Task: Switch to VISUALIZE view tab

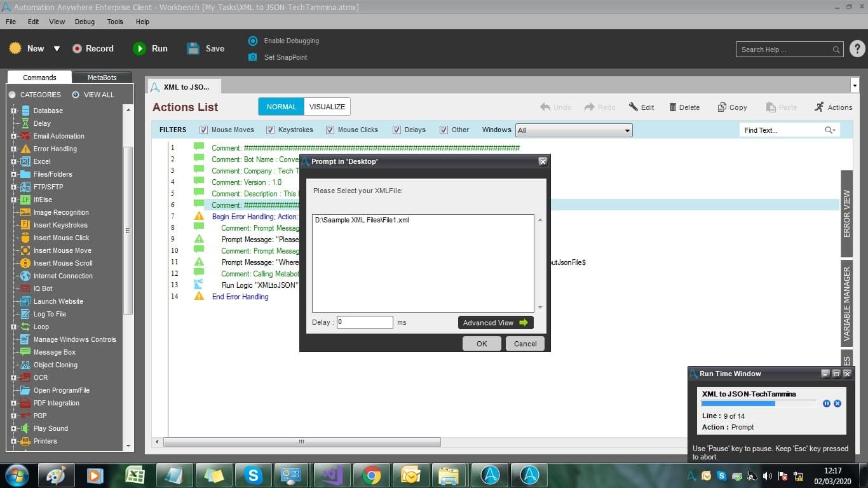Action: pyautogui.click(x=327, y=107)
